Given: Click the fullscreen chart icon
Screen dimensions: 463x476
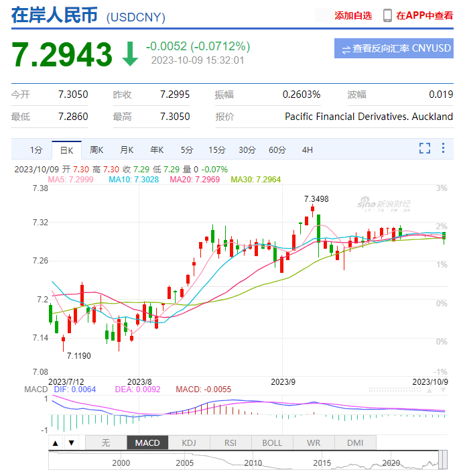Looking at the screenshot, I should (424, 149).
